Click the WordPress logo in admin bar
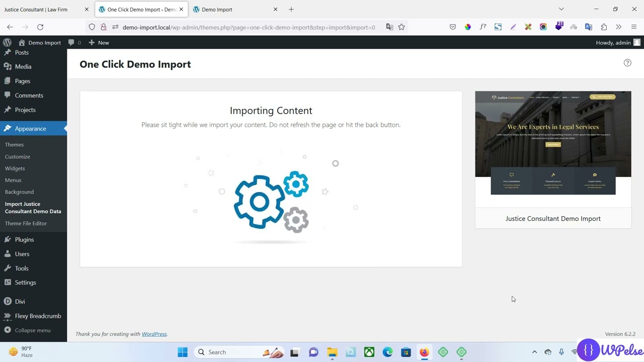Screen dimensions: 644x362 coord(7,43)
